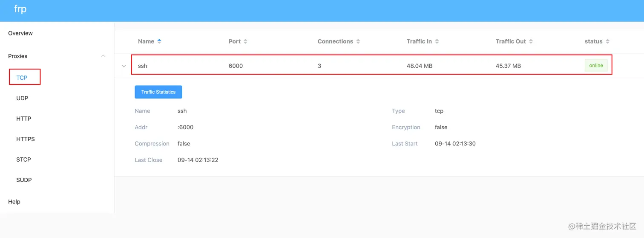Open the UDP proxies list

[22, 98]
